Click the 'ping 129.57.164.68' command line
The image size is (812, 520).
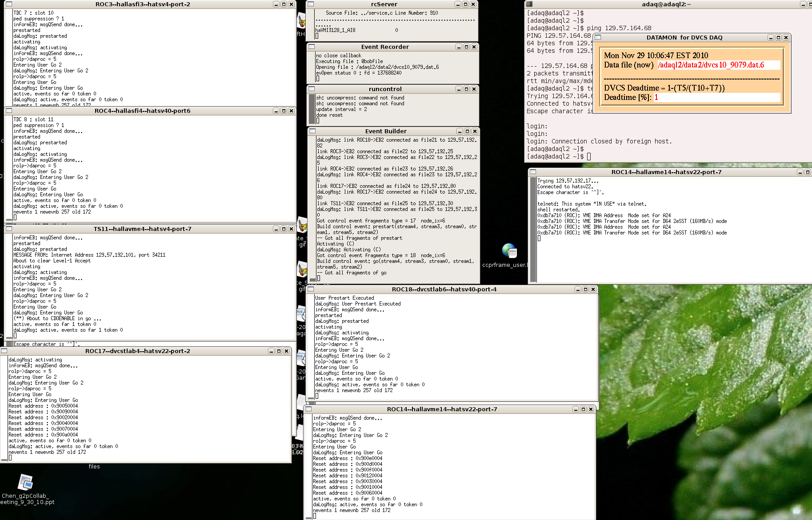pos(619,28)
